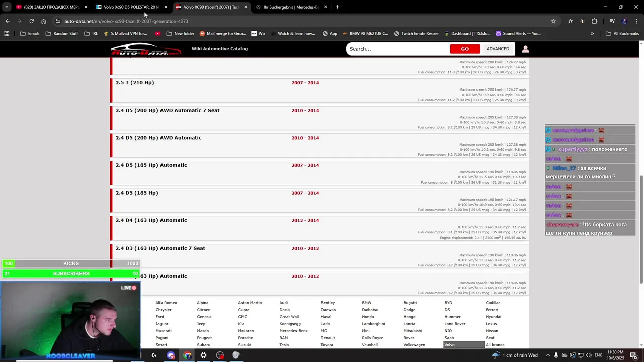644x362 pixels.
Task: Open the All Bookmarks folder
Action: pos(622,34)
